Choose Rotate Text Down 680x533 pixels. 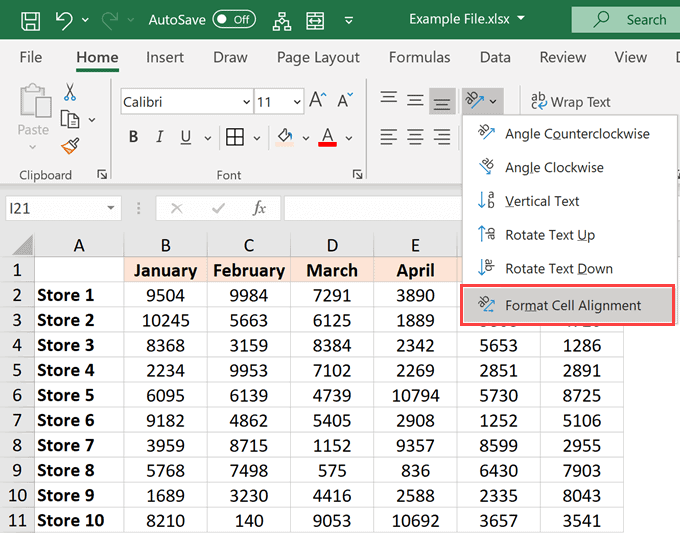point(569,269)
